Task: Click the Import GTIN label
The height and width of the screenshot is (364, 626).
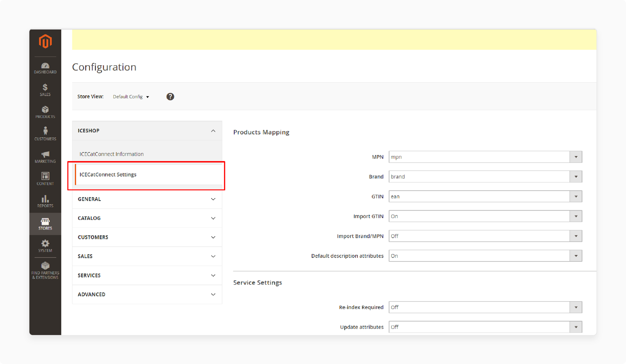Action: click(x=368, y=216)
